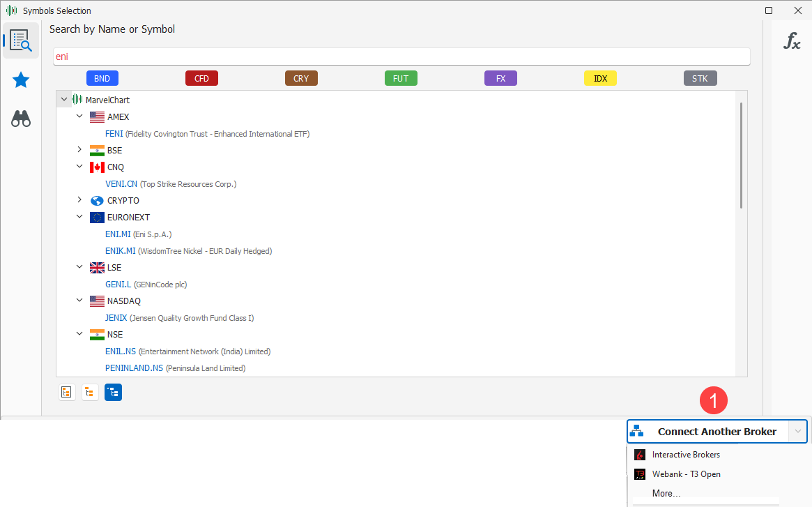Click the India flag beside BSE
Screen dimensions: 812x507
point(97,151)
